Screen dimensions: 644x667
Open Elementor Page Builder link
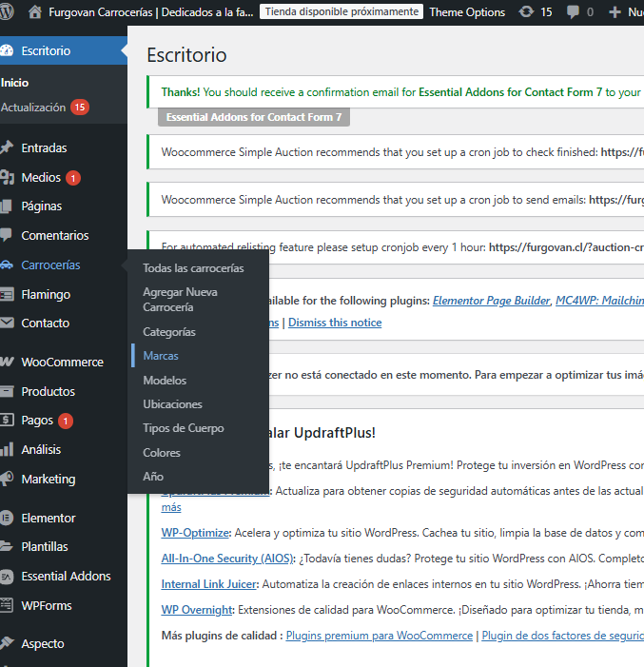tap(491, 301)
